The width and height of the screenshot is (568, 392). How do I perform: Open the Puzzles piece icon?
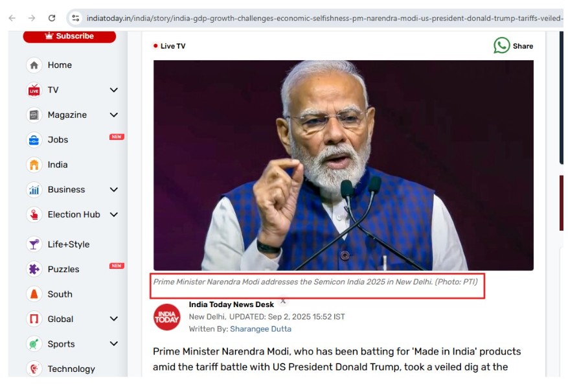click(x=34, y=270)
